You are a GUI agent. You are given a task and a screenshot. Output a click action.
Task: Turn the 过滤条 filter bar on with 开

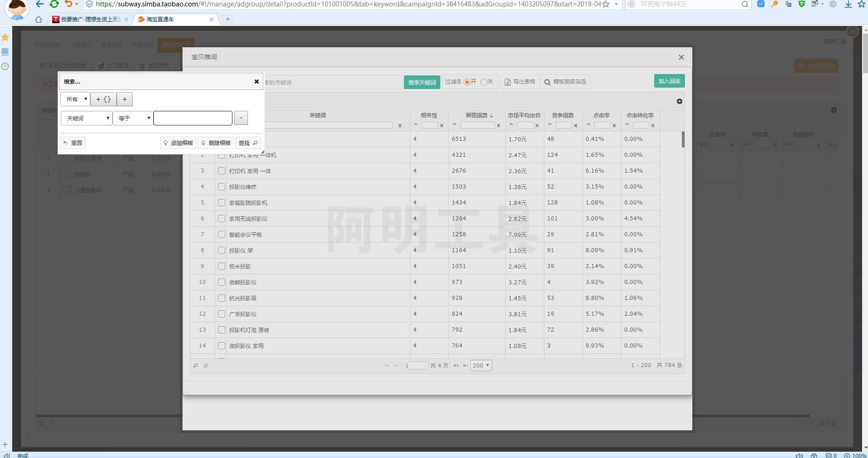[x=467, y=82]
